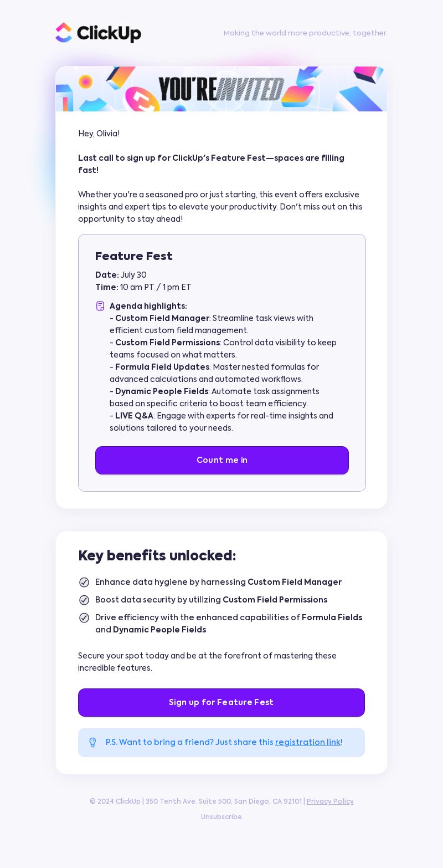Viewport: 443px width, 868px height.
Task: Click the Dynamic People Fields agenda item
Action: tap(215, 397)
